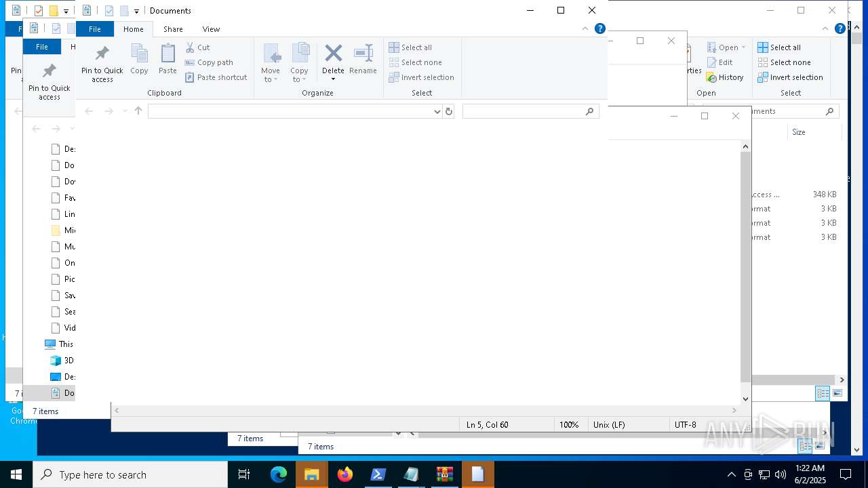Viewport: 868px width, 488px height.
Task: Click the Copy icon in Documents Clipboard group
Action: (139, 59)
